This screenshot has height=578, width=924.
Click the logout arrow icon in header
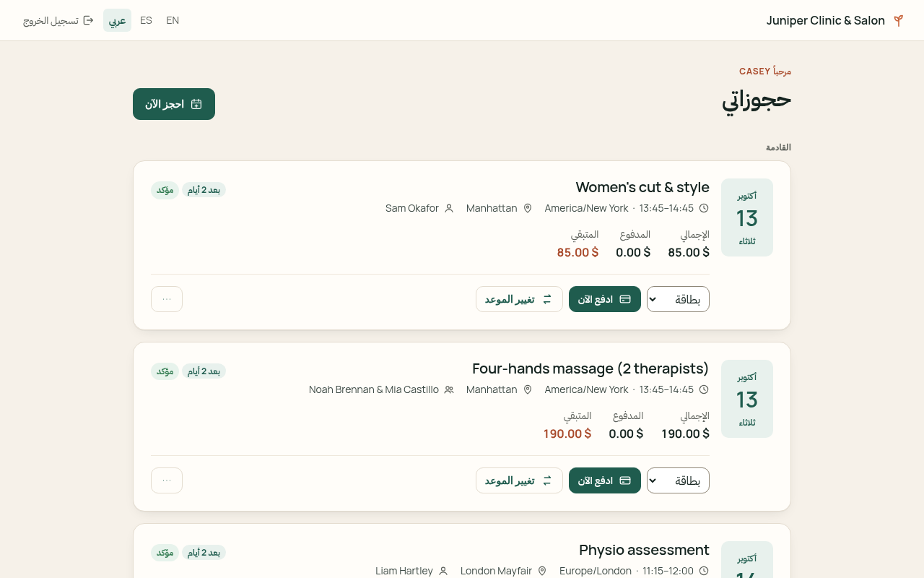click(x=88, y=20)
